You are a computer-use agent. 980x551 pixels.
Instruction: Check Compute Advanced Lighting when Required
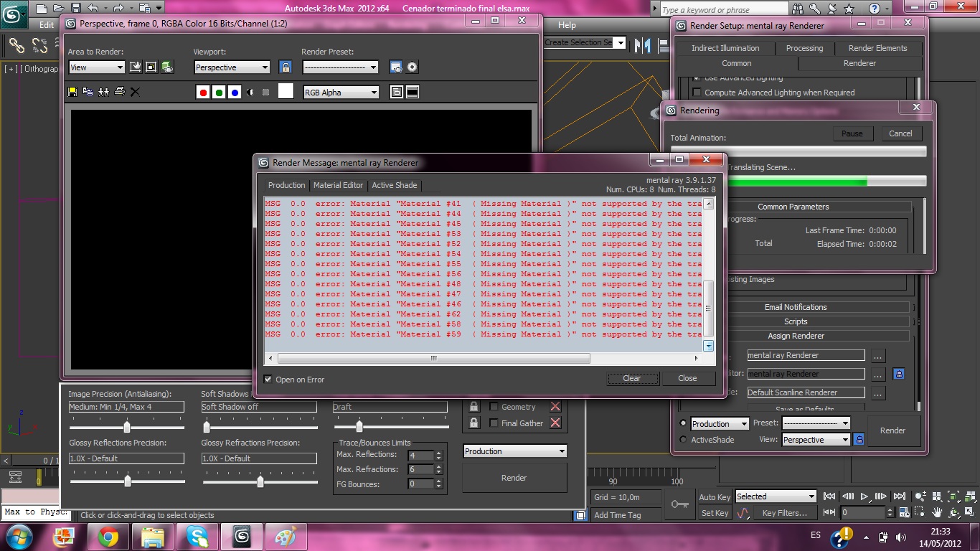[x=696, y=93]
